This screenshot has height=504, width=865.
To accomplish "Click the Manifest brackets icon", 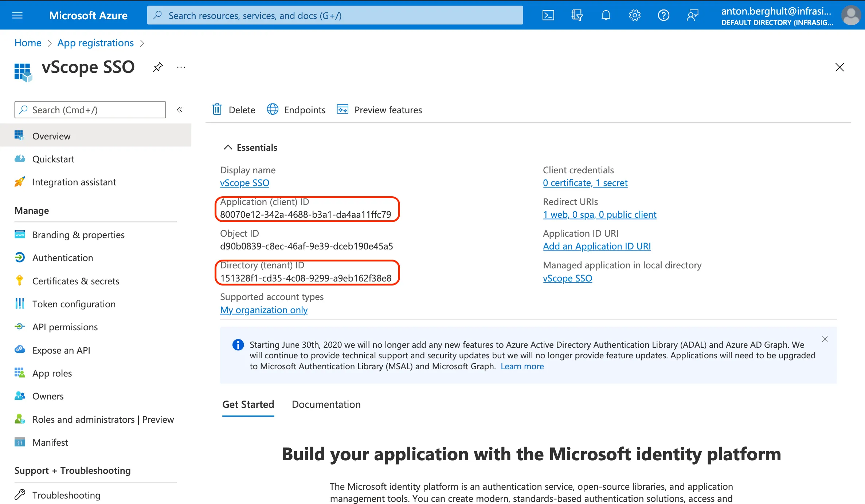I will pyautogui.click(x=20, y=442).
